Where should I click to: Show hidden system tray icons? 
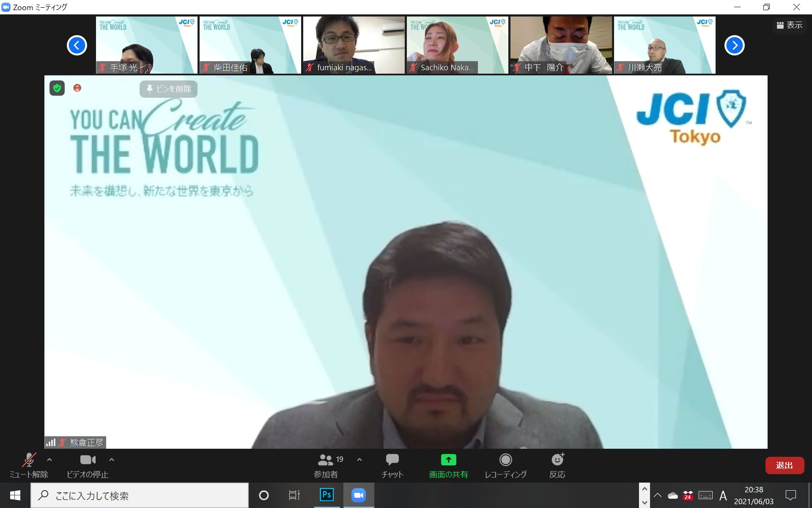pyautogui.click(x=658, y=495)
